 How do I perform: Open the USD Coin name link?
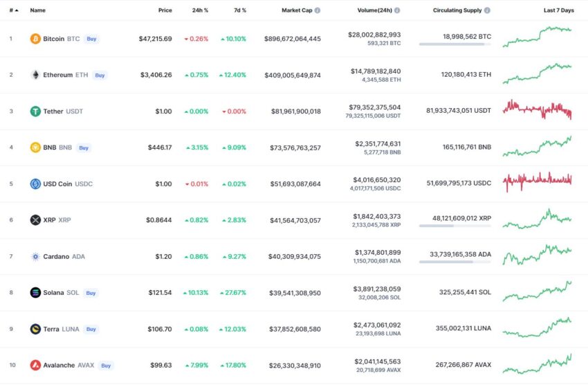coord(57,184)
